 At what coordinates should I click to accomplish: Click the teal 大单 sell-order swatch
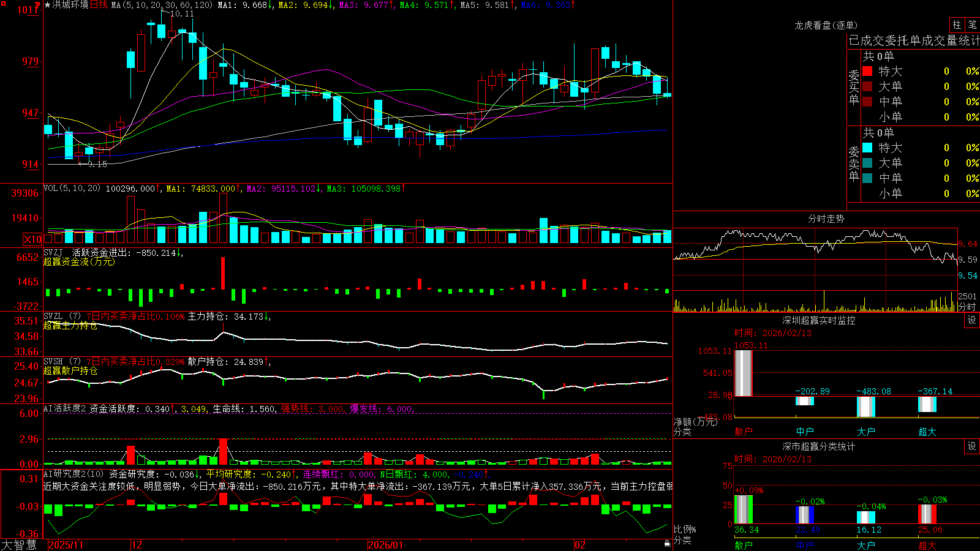867,163
